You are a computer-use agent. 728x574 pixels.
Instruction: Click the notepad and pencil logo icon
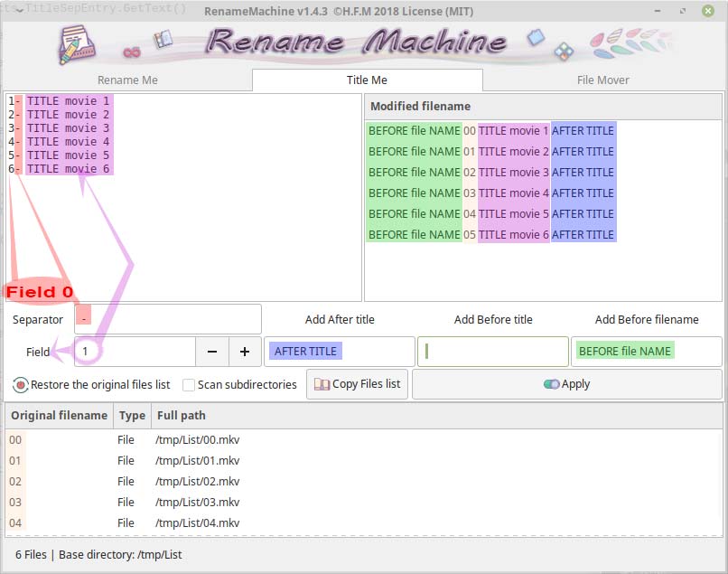coord(77,44)
